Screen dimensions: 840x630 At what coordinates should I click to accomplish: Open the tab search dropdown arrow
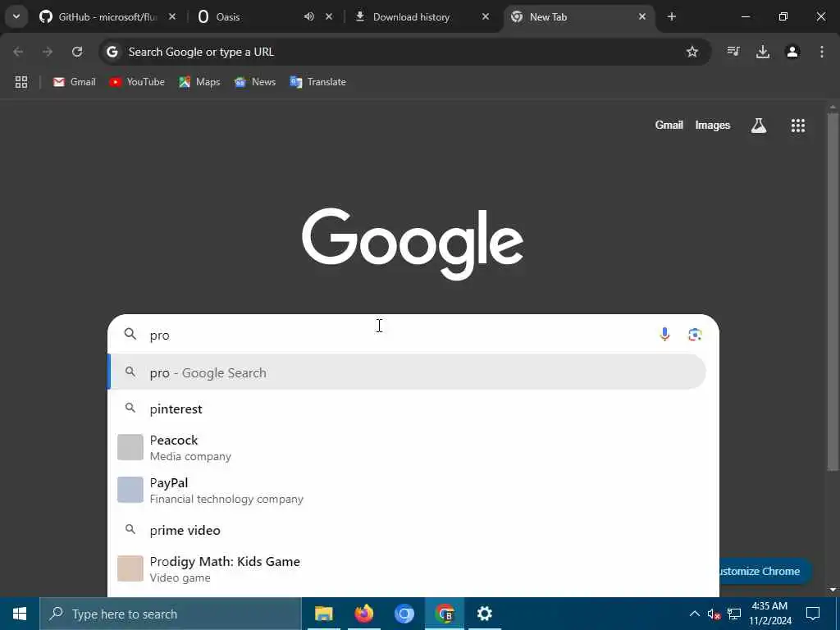pyautogui.click(x=16, y=16)
